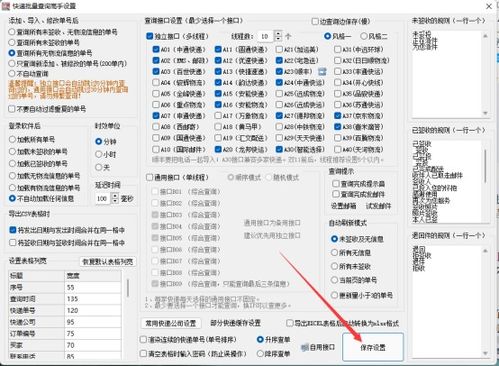
Task: Select 当前页的单号 auto-refresh mode
Action: (334, 280)
